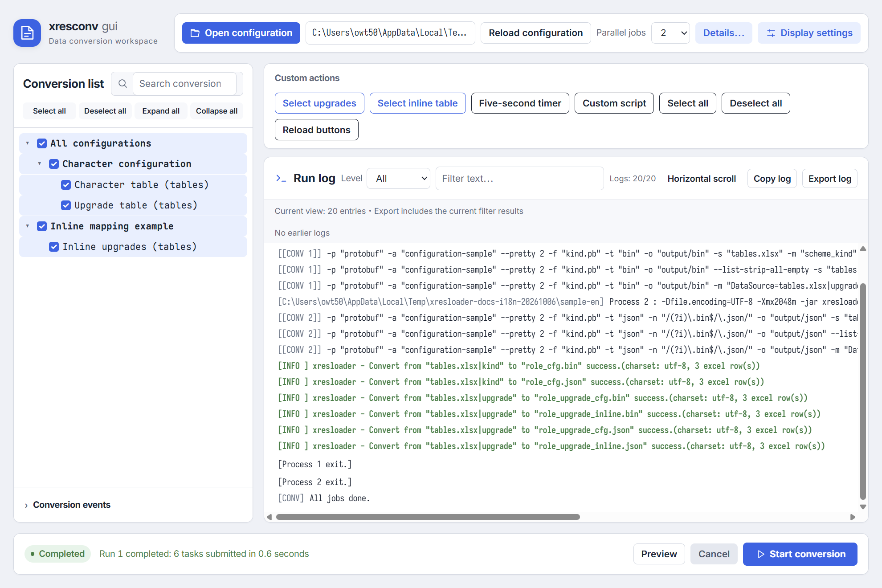Click Select all in Conversion list

pos(49,111)
